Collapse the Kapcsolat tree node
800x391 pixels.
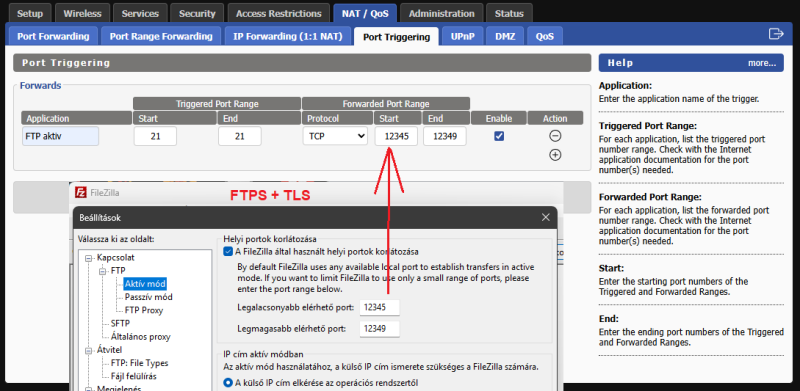89,258
